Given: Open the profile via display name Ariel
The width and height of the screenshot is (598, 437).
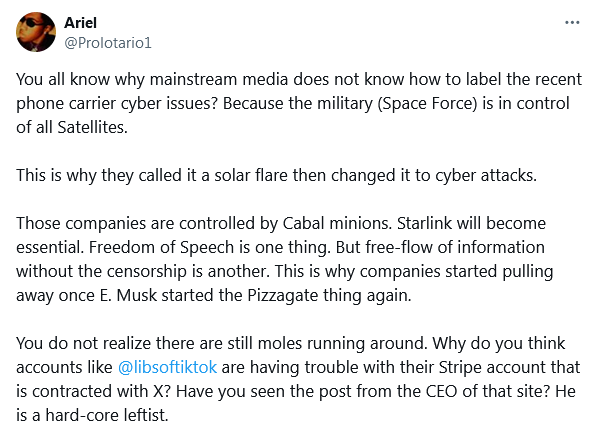Looking at the screenshot, I should (80, 23).
